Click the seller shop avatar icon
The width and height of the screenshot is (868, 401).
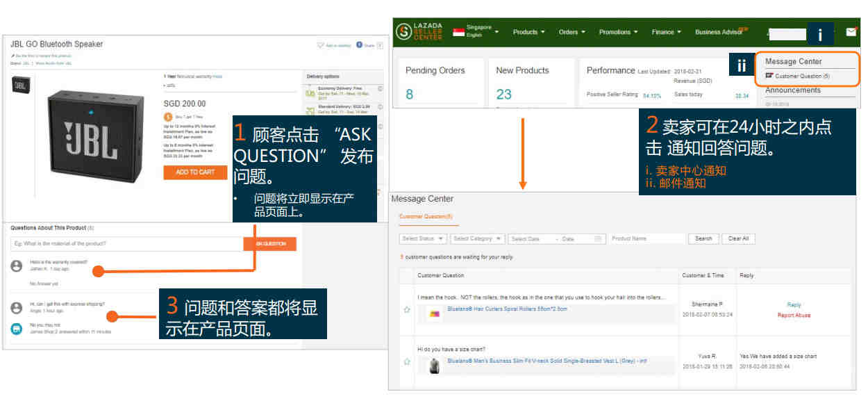click(17, 328)
